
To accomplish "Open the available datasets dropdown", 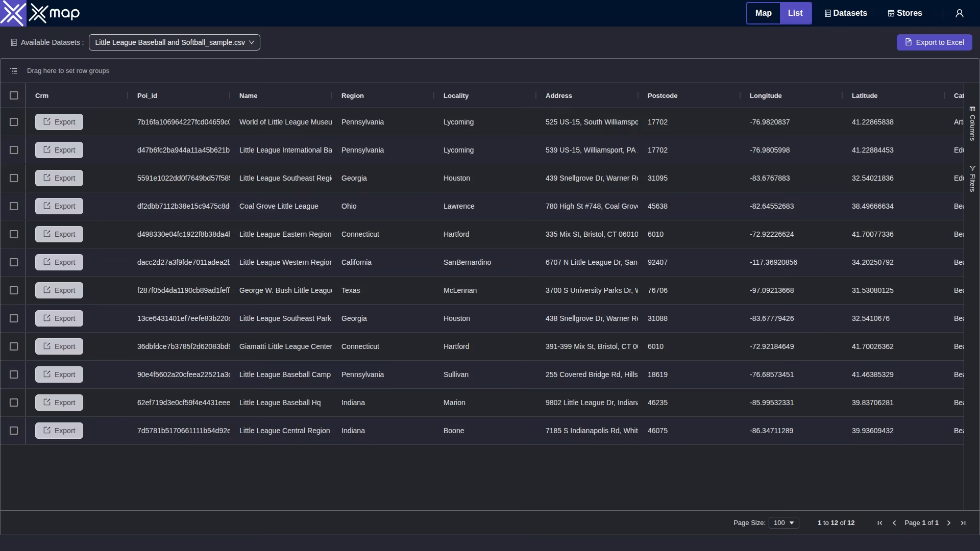I will [175, 42].
